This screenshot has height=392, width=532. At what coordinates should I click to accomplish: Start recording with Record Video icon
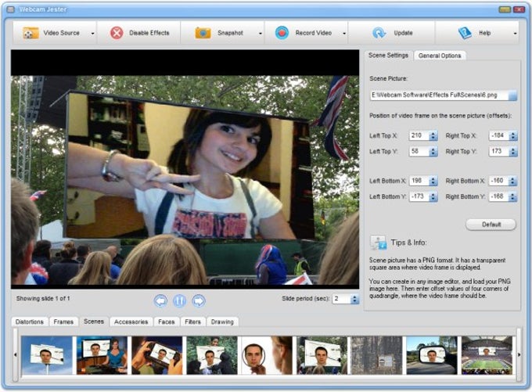pos(282,33)
